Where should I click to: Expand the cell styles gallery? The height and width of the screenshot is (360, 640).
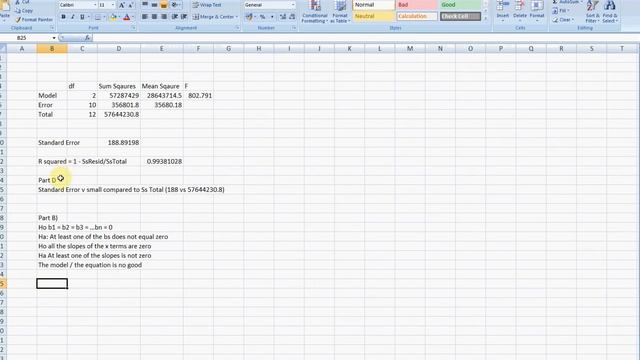pos(486,19)
